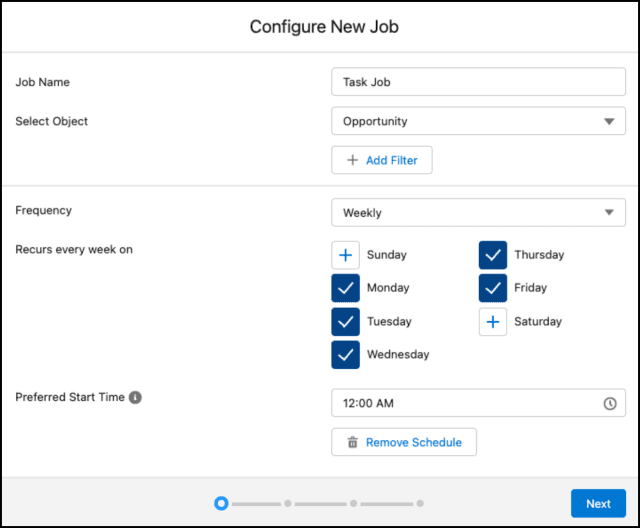640x528 pixels.
Task: Select the last step dot in progress bar
Action: click(x=420, y=503)
